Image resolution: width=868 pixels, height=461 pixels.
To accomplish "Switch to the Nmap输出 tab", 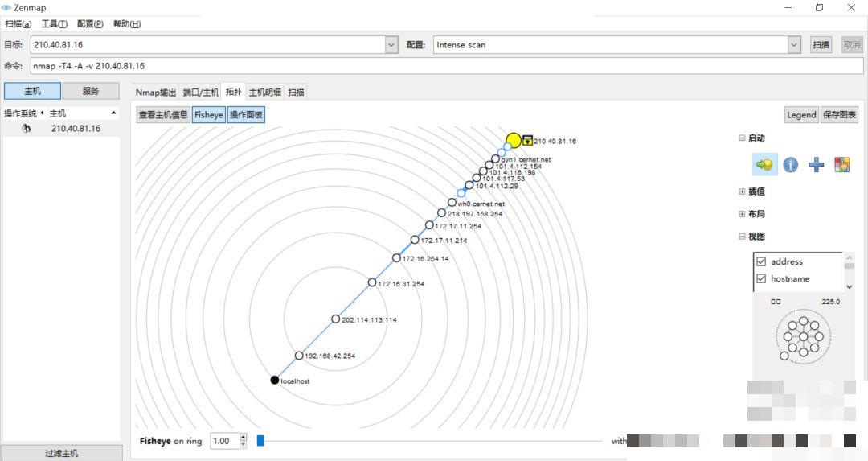I will pos(156,92).
